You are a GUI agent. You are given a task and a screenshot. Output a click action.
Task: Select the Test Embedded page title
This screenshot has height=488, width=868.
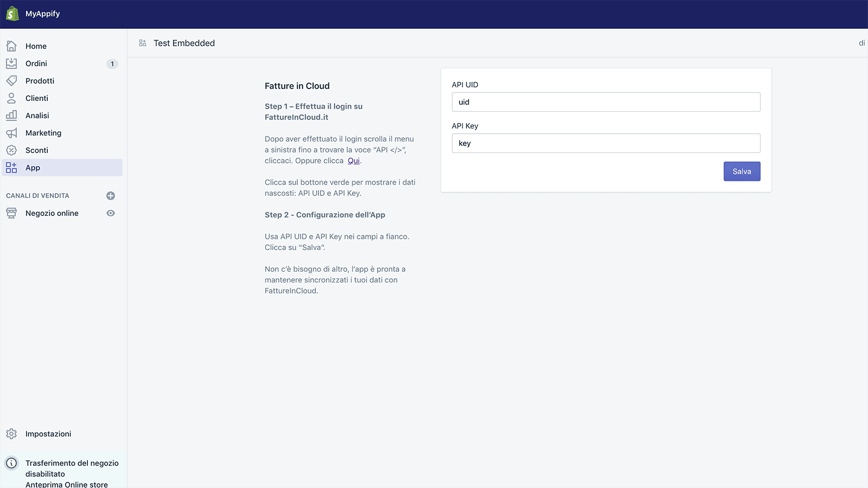[x=184, y=43]
